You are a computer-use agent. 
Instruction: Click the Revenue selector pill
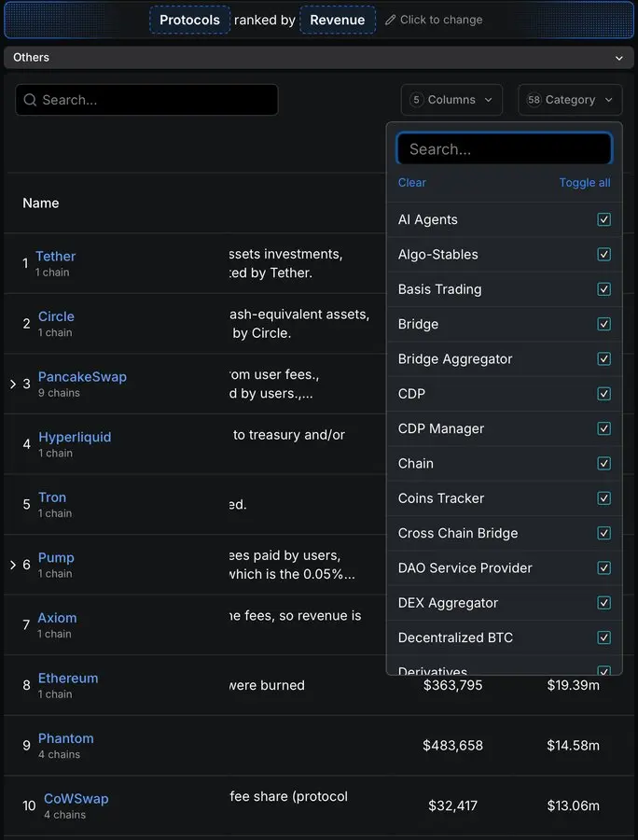pyautogui.click(x=338, y=20)
